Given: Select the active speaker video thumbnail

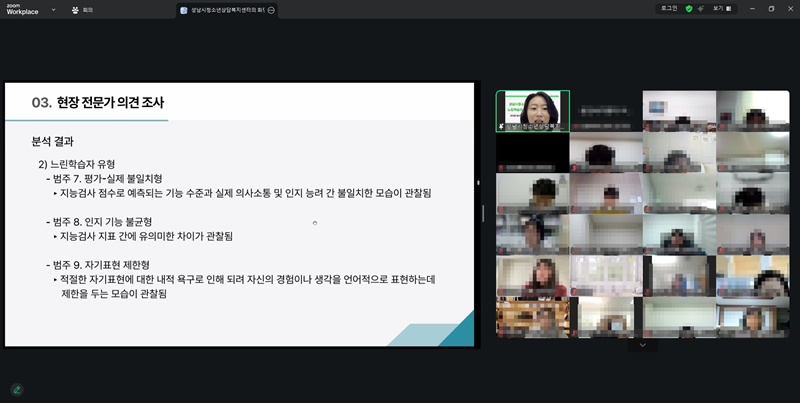Looking at the screenshot, I should click(532, 111).
